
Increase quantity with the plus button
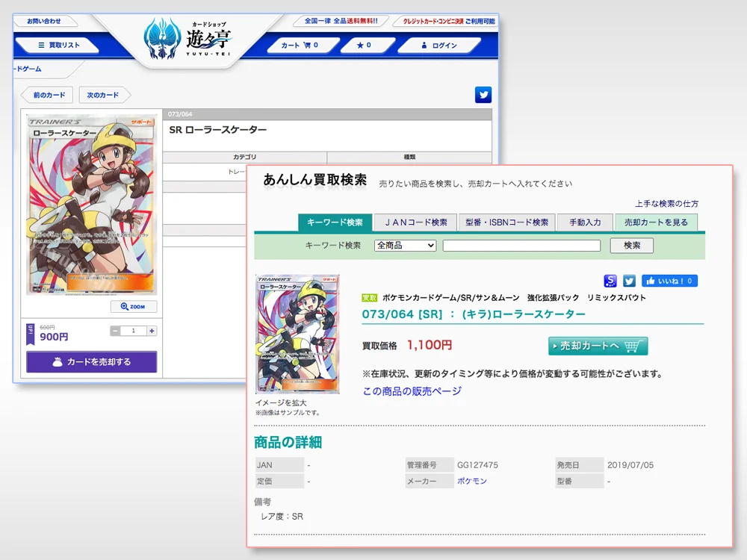coord(152,331)
